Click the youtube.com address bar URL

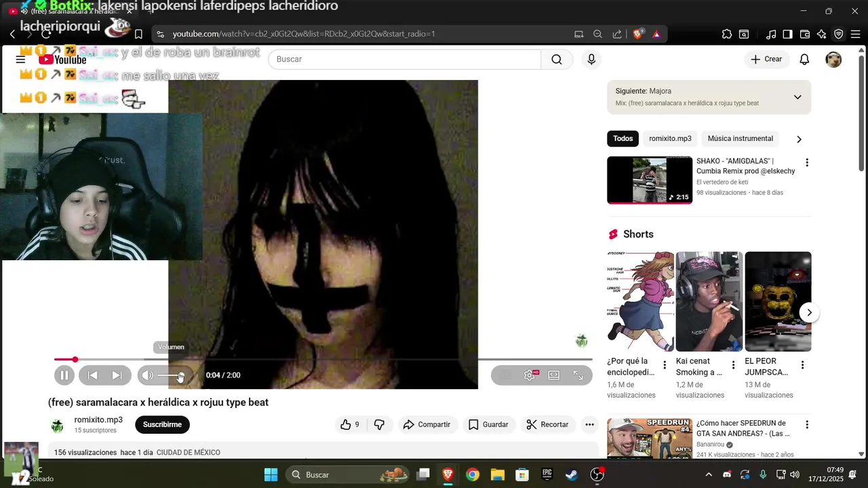[304, 34]
